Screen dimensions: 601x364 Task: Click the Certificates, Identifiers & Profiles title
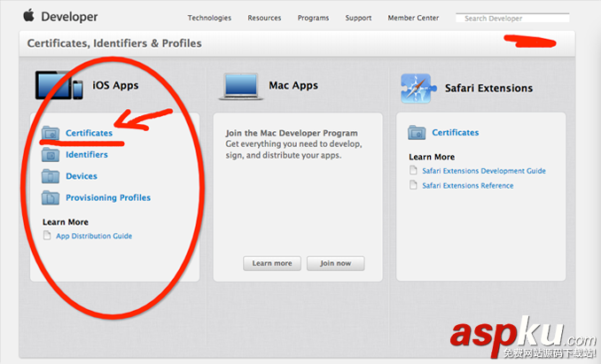pyautogui.click(x=114, y=43)
